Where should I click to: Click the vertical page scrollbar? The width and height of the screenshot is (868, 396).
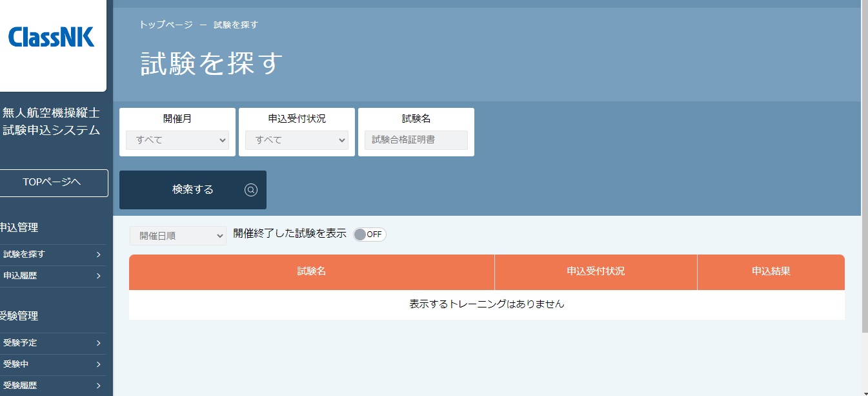click(864, 168)
